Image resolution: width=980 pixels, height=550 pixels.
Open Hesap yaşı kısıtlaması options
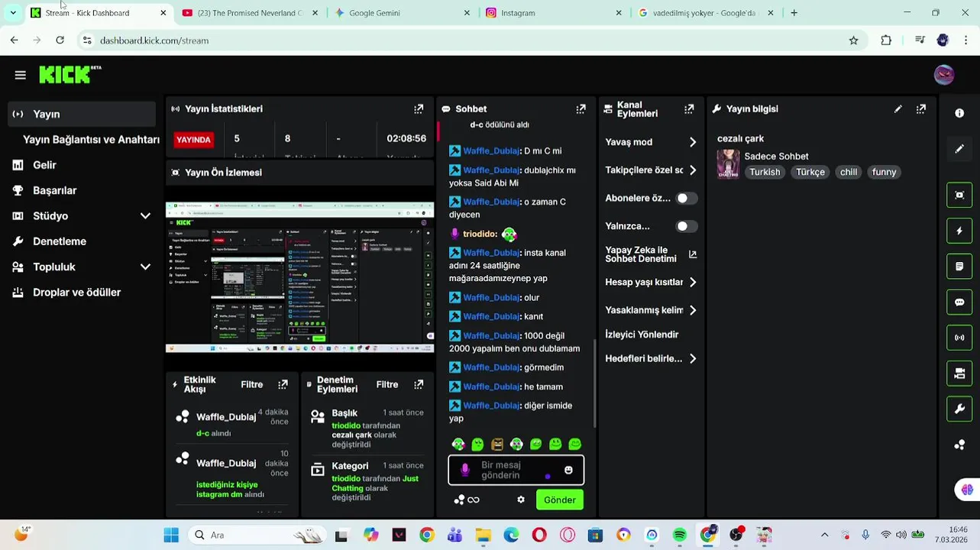[651, 282]
